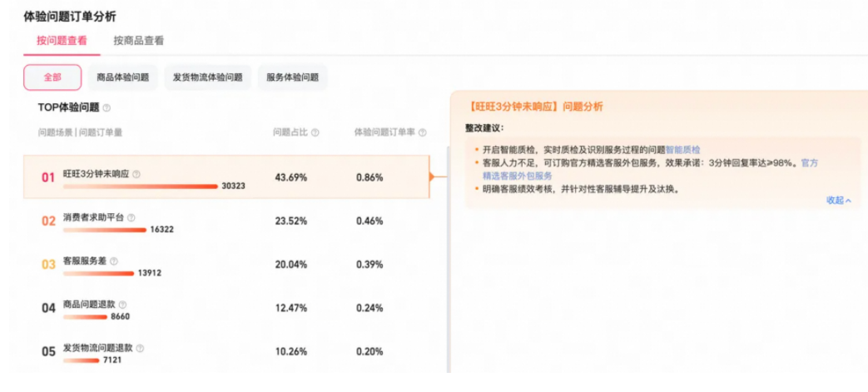Click help icon beside 问题占比 header
This screenshot has height=392, width=868.
pyautogui.click(x=315, y=133)
